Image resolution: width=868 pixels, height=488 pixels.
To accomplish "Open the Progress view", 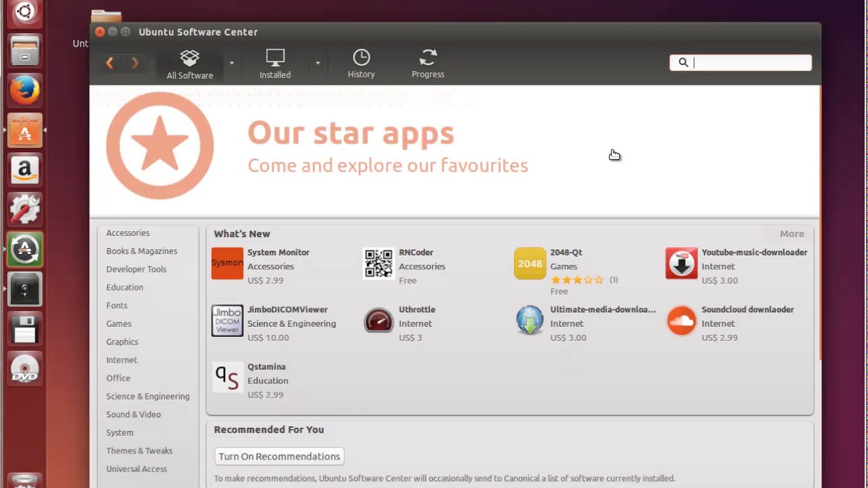I will [428, 64].
